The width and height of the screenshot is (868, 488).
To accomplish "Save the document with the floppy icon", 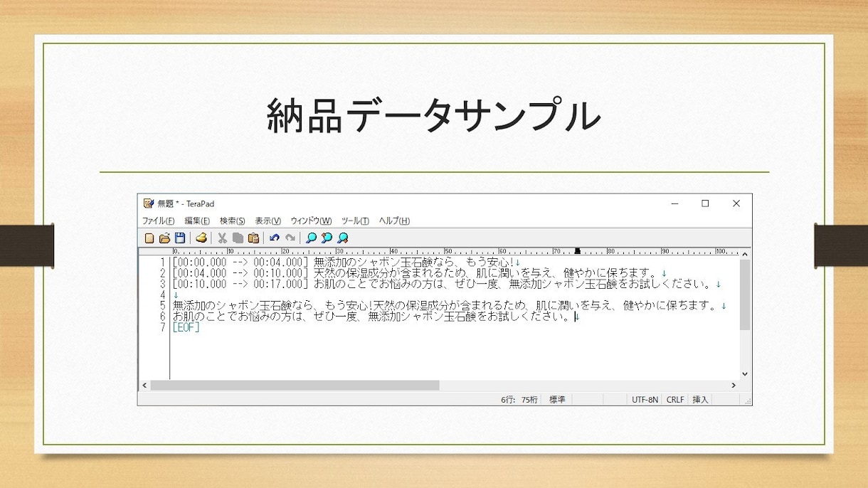I will pyautogui.click(x=180, y=238).
